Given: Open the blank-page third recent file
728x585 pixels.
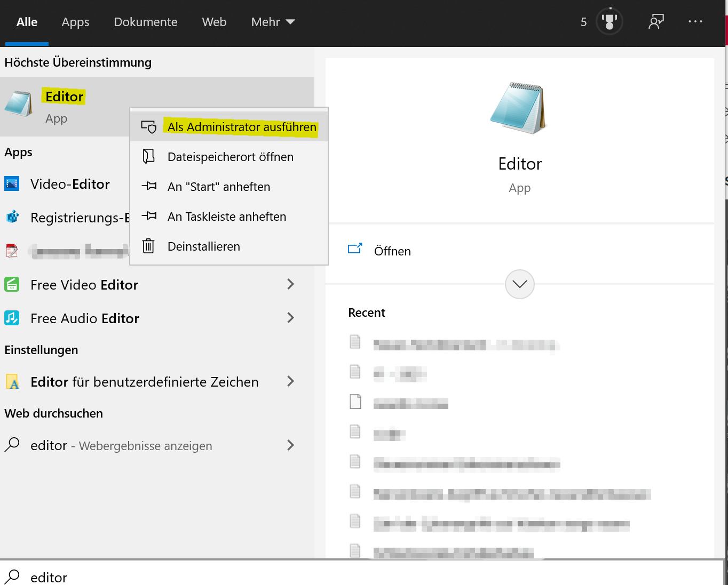Looking at the screenshot, I should coord(399,403).
